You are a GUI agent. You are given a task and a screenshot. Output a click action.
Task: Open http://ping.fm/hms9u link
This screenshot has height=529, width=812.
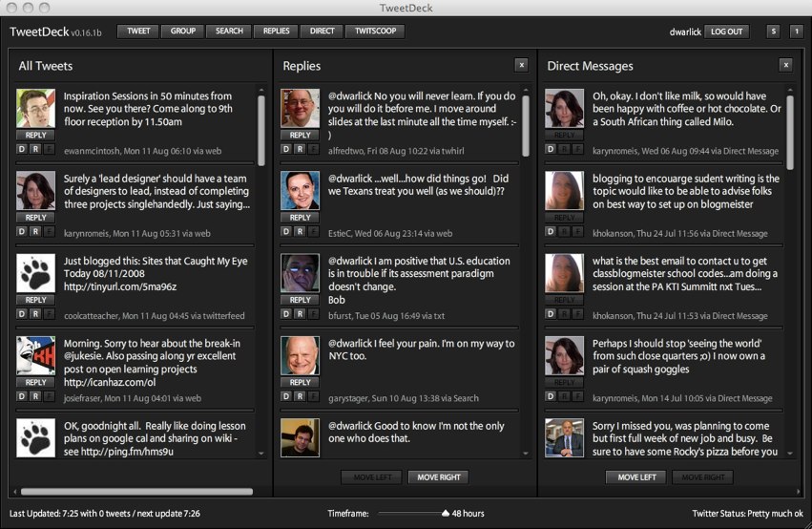pos(128,452)
